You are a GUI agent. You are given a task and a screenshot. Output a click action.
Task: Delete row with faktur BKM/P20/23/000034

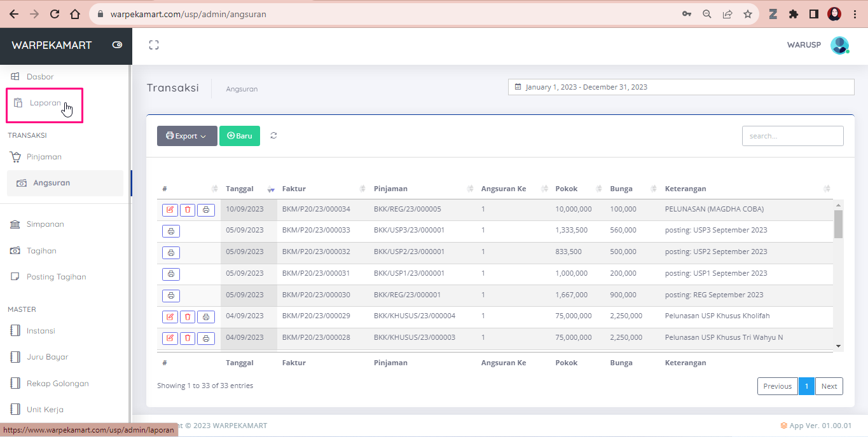(x=188, y=210)
